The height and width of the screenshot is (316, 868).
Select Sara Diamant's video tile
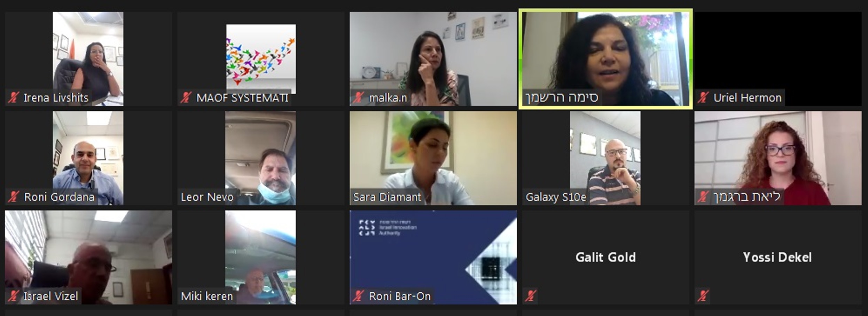tap(433, 158)
